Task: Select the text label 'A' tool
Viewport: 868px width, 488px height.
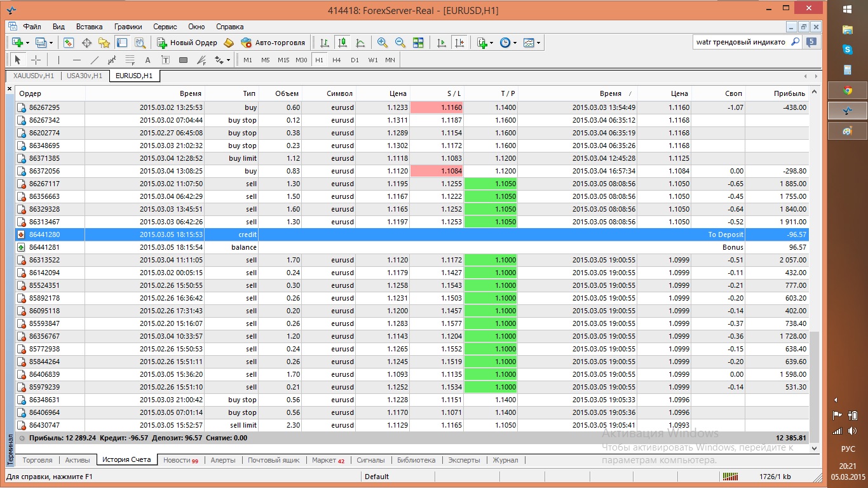Action: [x=147, y=60]
